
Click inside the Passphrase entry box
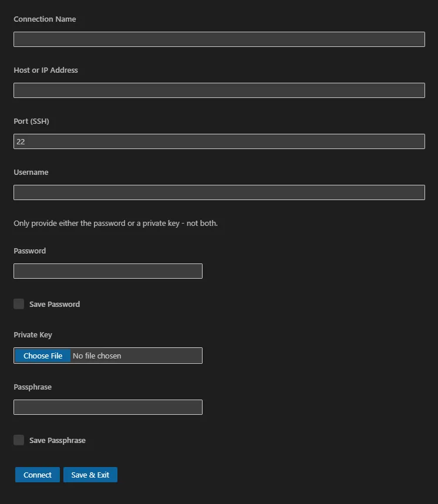(108, 407)
